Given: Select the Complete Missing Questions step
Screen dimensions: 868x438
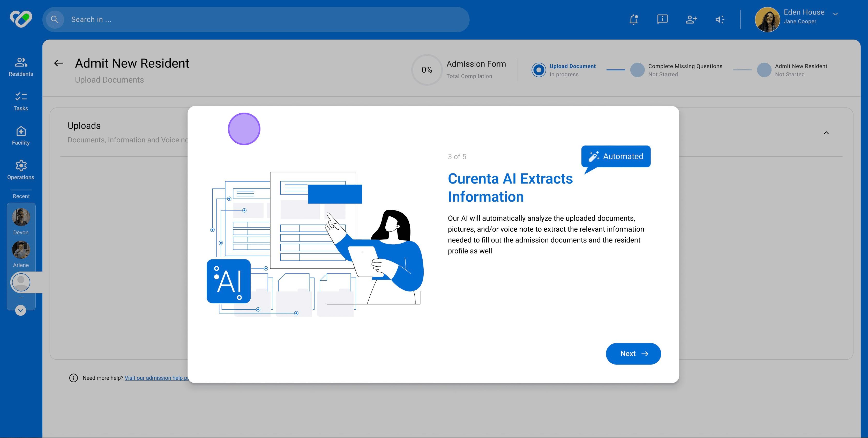Looking at the screenshot, I should [676, 70].
